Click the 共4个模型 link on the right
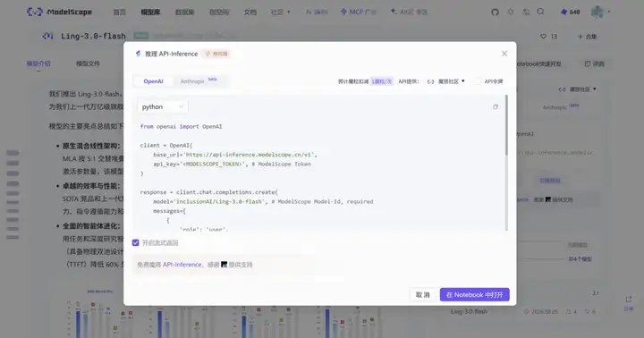Viewport: 644px width, 338px height. click(580, 259)
